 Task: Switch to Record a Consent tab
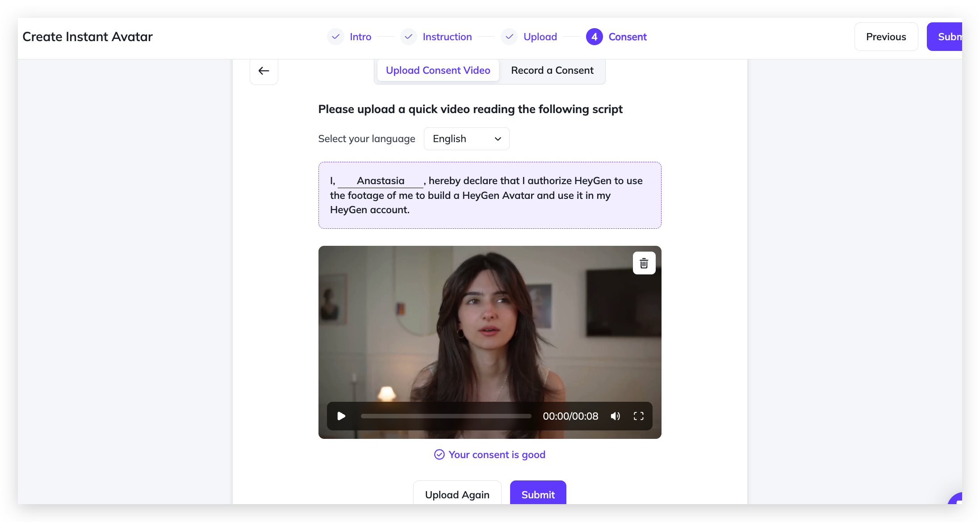552,71
